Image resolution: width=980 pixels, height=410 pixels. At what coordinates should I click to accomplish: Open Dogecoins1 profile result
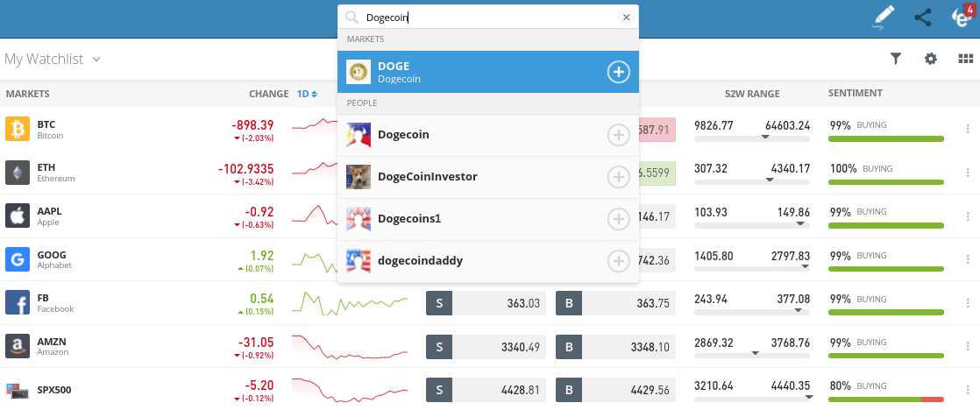488,219
